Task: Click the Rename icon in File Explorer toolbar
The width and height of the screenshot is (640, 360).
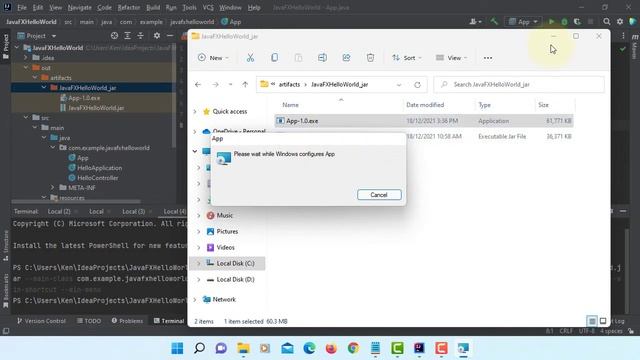Action: pyautogui.click(x=322, y=58)
